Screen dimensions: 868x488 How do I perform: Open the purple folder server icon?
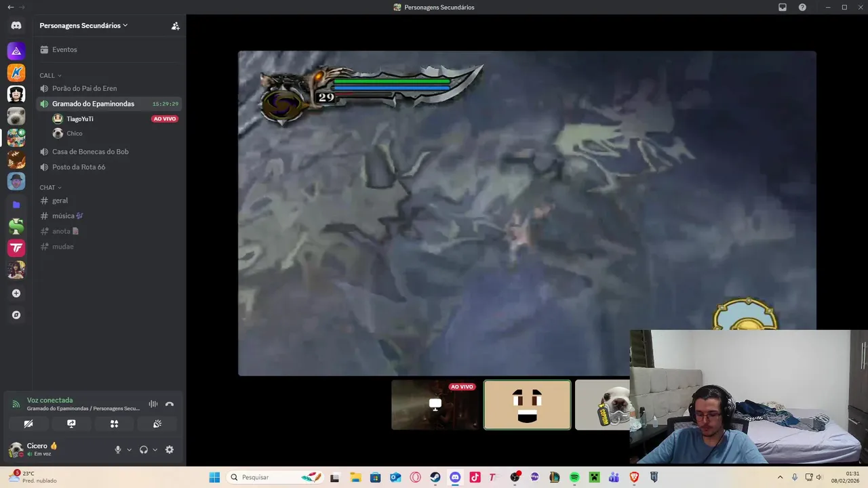click(x=16, y=204)
